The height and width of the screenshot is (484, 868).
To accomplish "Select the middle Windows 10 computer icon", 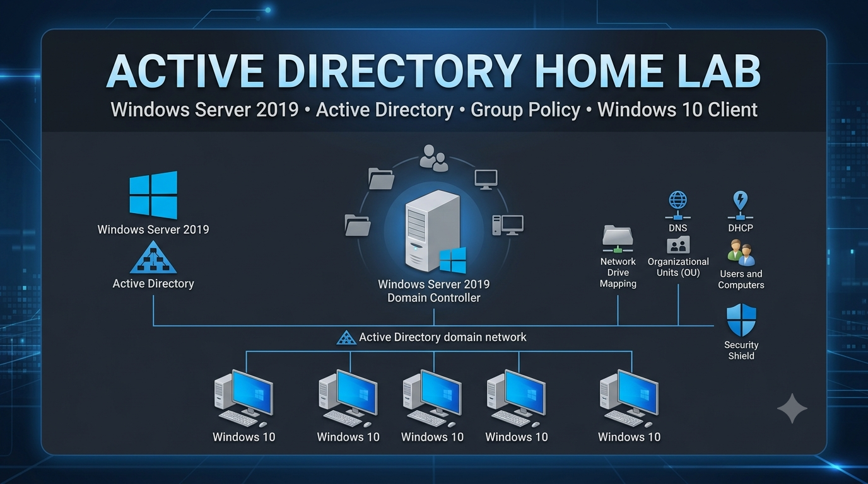I will click(432, 398).
